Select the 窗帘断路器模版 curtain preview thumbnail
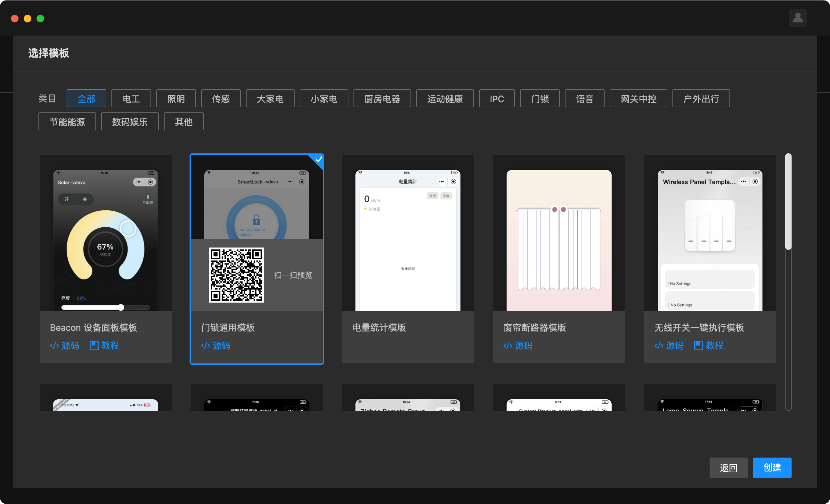The image size is (830, 504). [559, 233]
